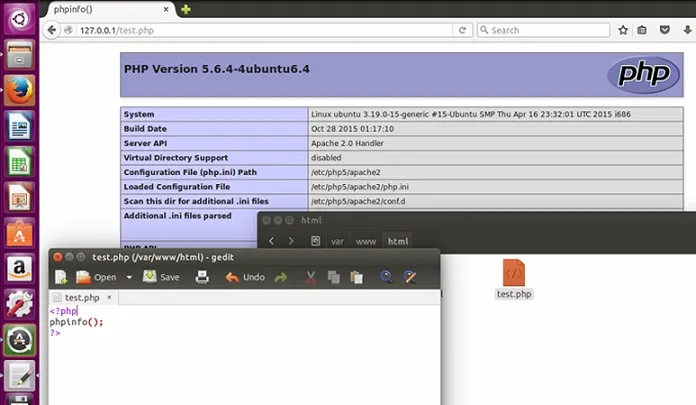Click the <?php line in gedit
The width and height of the screenshot is (696, 405).
63,311
